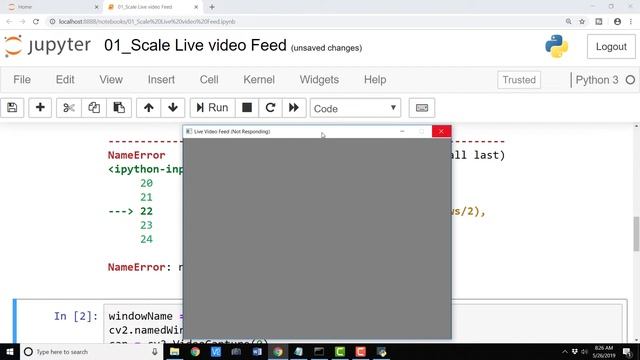Open File Explorer from the taskbar
640x360 pixels.
point(174,352)
